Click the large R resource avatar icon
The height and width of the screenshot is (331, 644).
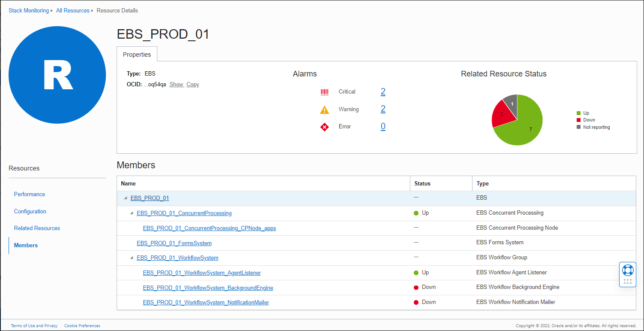(57, 75)
